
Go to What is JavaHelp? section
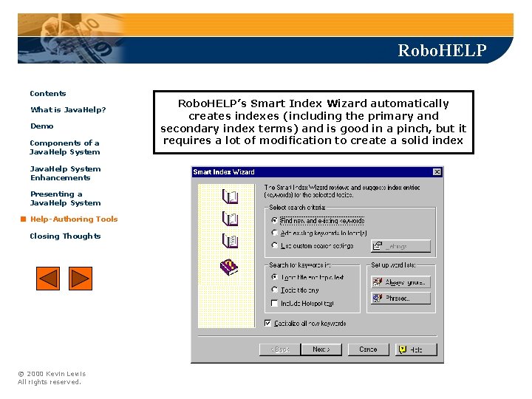[x=68, y=110]
